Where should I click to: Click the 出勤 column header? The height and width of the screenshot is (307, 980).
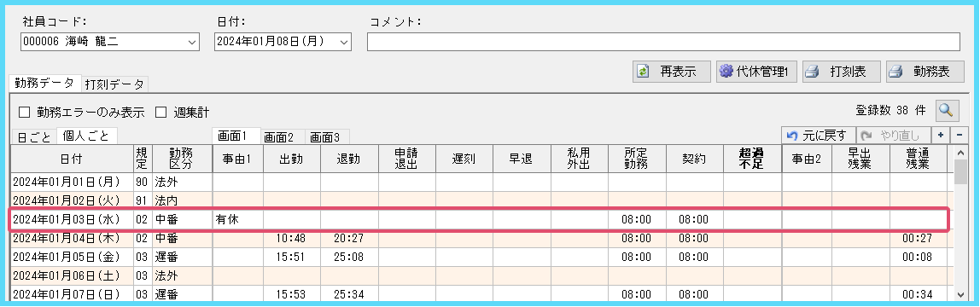click(292, 159)
